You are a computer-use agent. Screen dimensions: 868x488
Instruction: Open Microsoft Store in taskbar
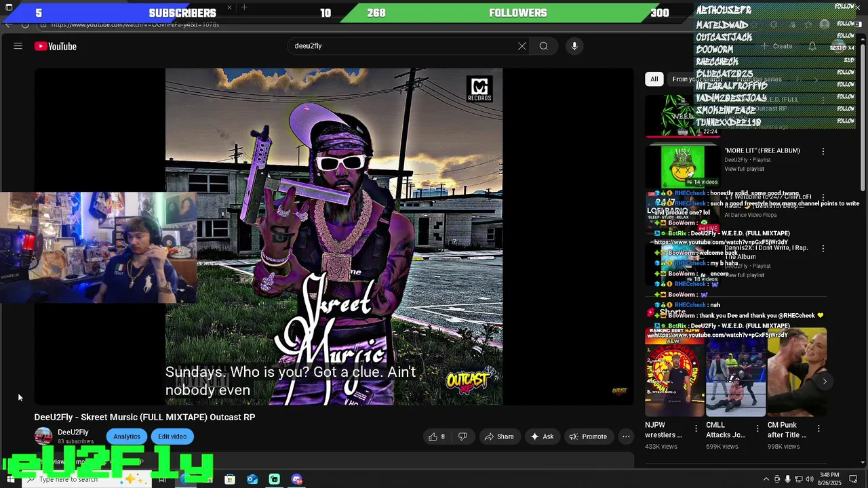tap(230, 479)
